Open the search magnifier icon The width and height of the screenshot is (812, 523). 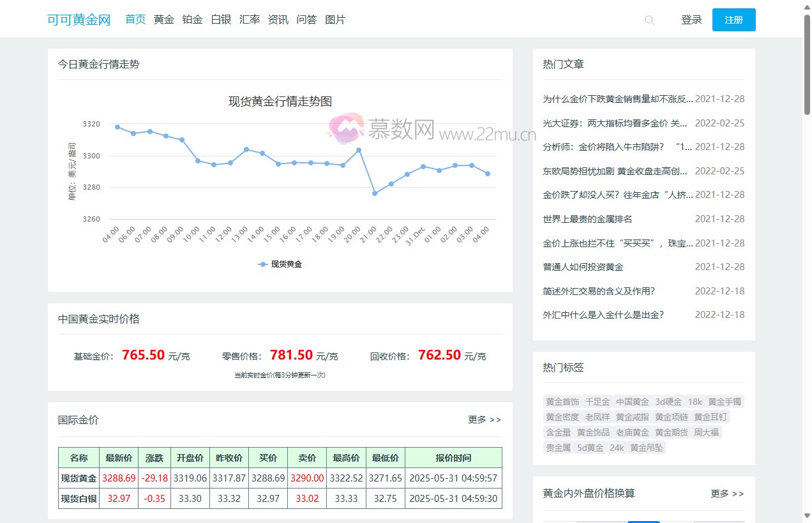[649, 20]
